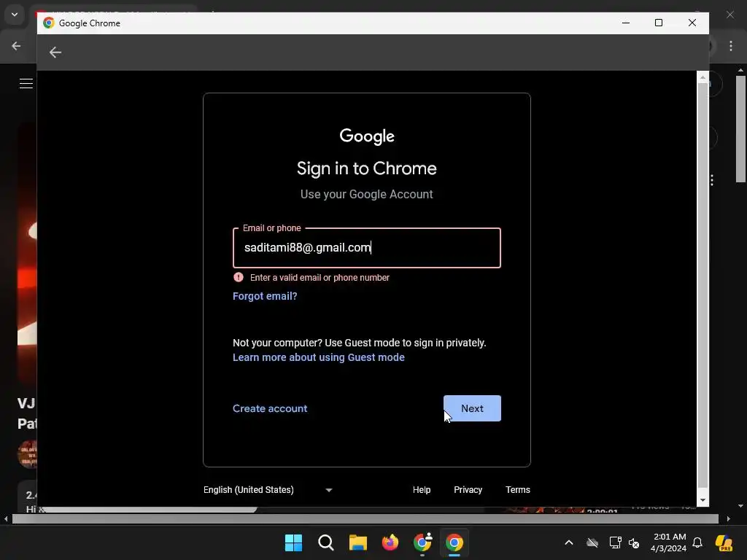
Task: Click right scroll arrow of horizontal scrollbar
Action: 729,518
